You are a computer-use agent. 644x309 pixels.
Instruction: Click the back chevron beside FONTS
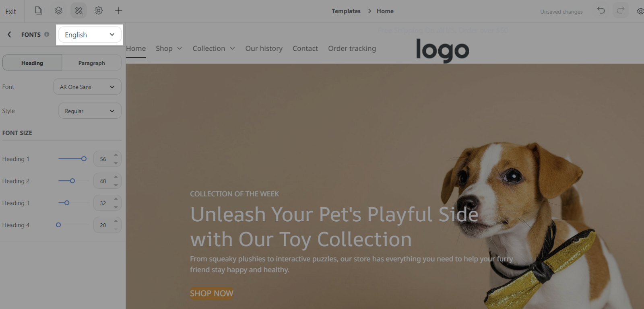[x=9, y=35]
